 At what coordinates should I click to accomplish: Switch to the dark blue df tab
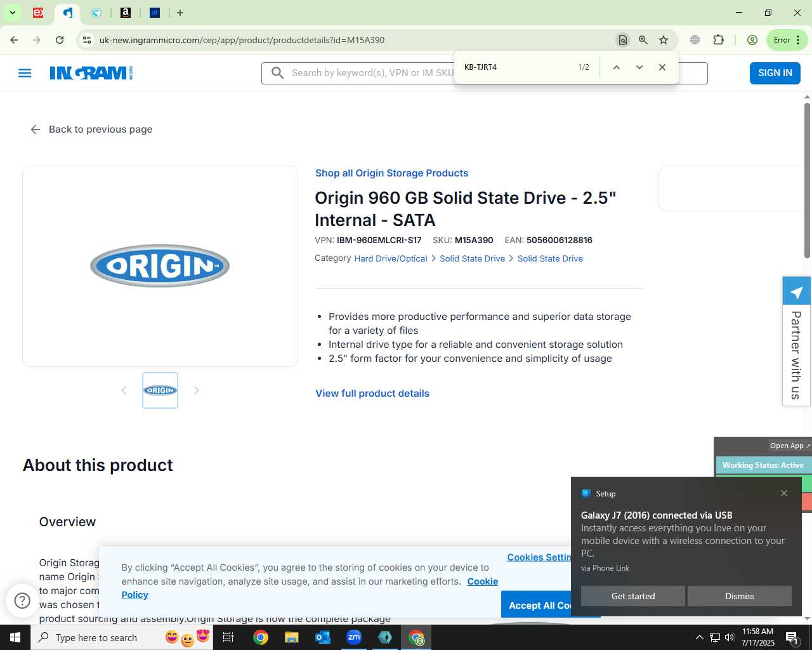point(155,13)
